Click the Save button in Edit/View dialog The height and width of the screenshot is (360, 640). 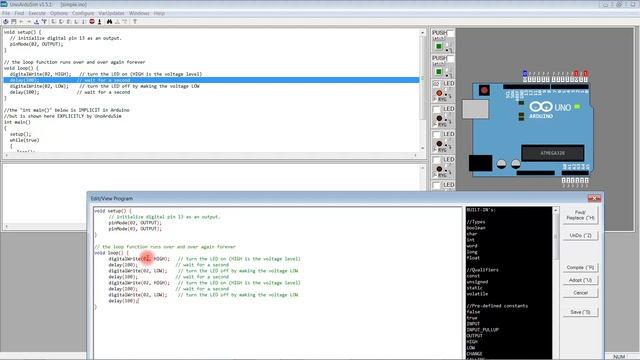click(580, 312)
